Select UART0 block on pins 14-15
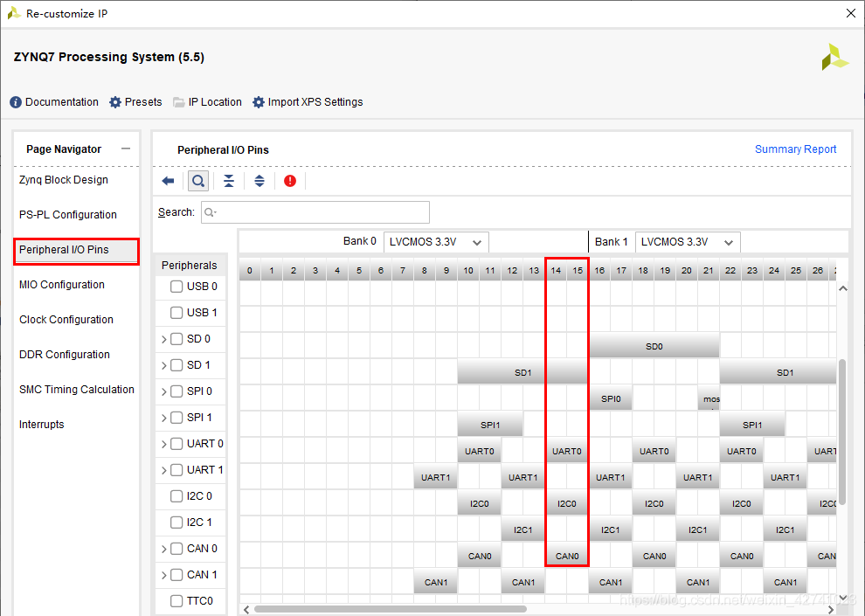The height and width of the screenshot is (616, 865). tap(566, 451)
